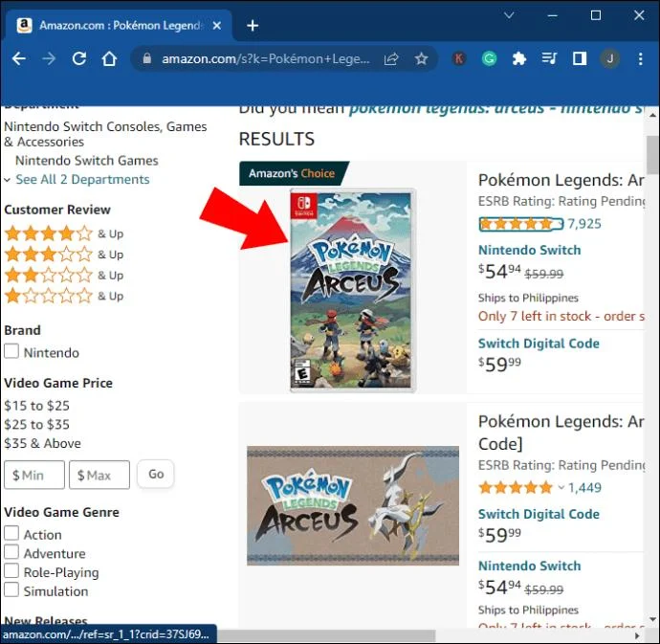The height and width of the screenshot is (644, 660).
Task: Filter by 3 stars & Up
Action: point(64,254)
